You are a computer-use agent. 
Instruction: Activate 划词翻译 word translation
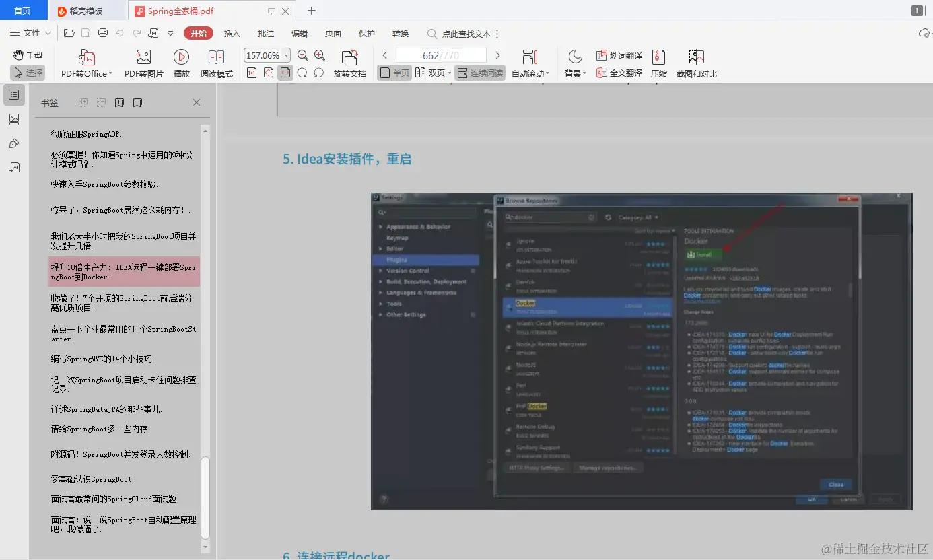pos(618,55)
